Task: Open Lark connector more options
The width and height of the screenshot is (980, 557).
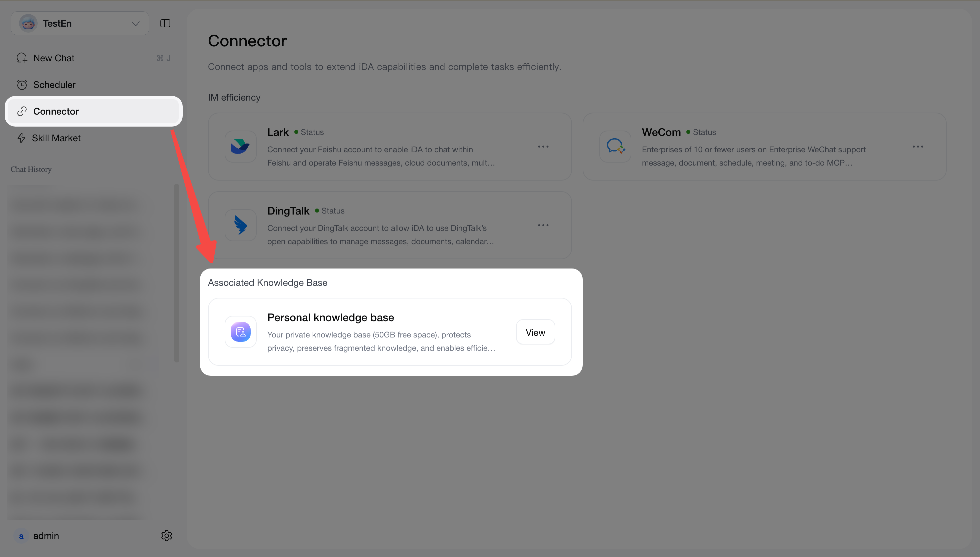Action: 543,147
